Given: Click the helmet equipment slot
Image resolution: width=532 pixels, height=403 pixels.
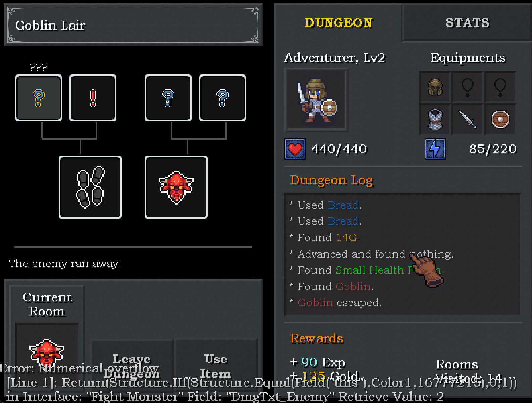Looking at the screenshot, I should [x=435, y=87].
